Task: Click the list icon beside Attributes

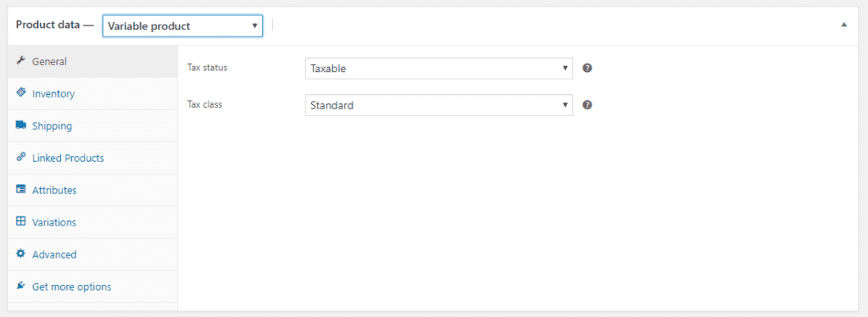Action: 20,190
